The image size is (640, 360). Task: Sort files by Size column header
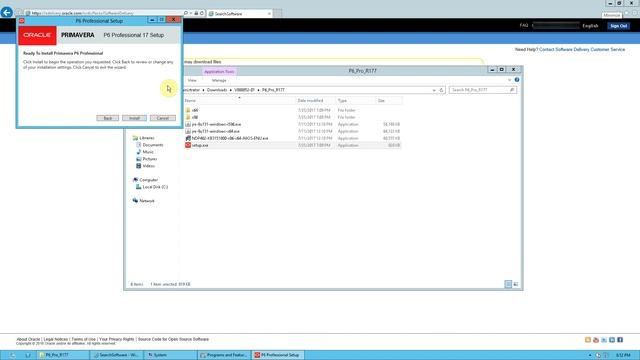click(x=381, y=100)
